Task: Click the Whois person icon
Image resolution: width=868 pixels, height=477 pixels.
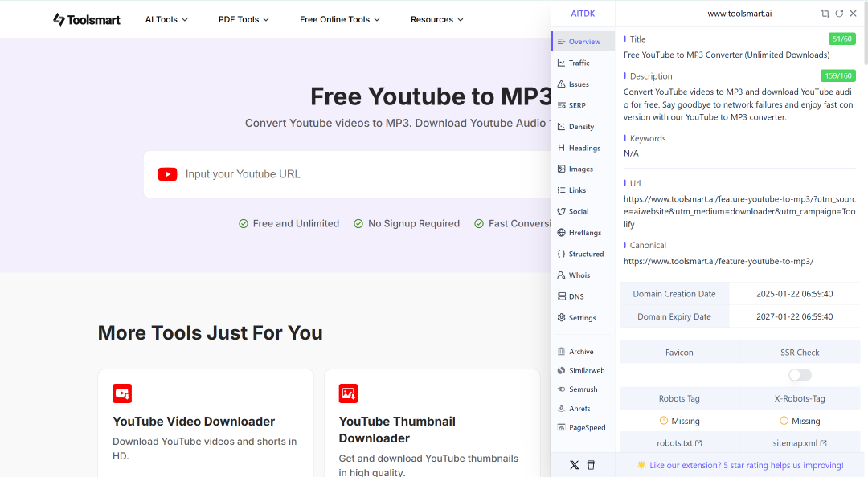Action: (561, 275)
